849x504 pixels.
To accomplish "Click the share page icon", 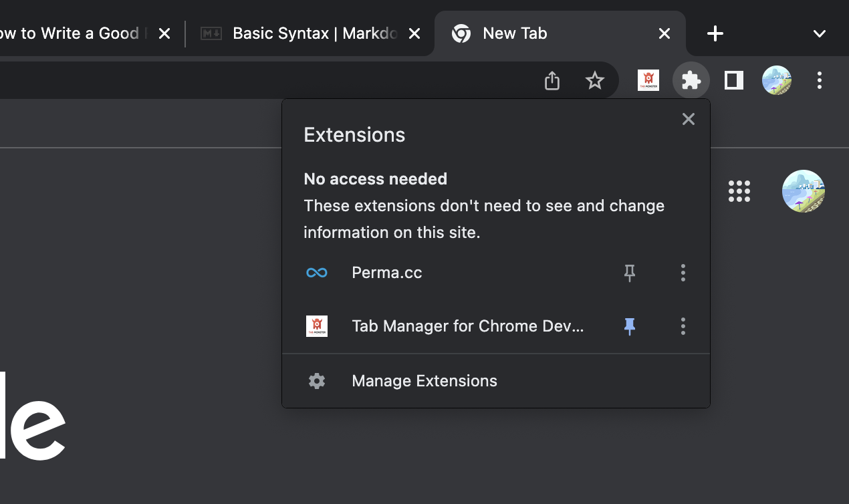I will pyautogui.click(x=552, y=81).
